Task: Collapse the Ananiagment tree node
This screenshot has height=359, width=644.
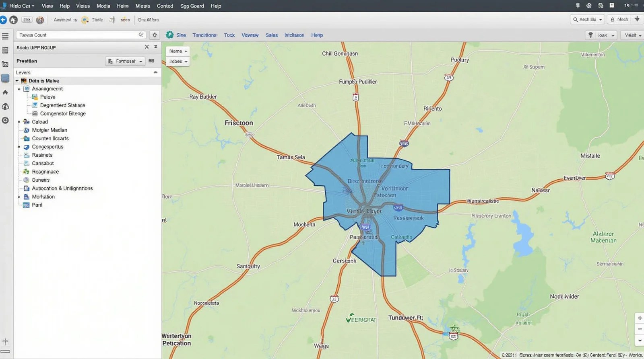Action: 19,89
